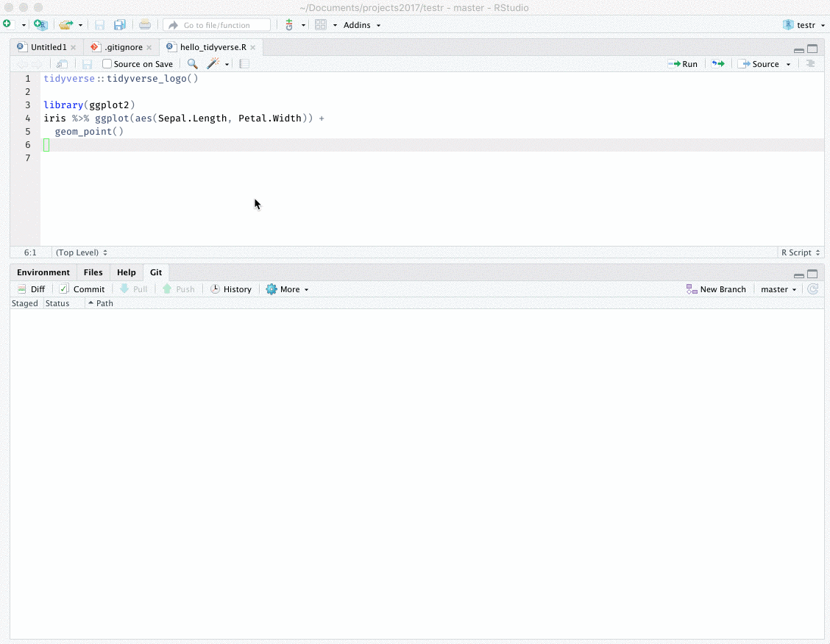
Task: Open Find/Replace with the magnifier icon
Action: [x=192, y=63]
